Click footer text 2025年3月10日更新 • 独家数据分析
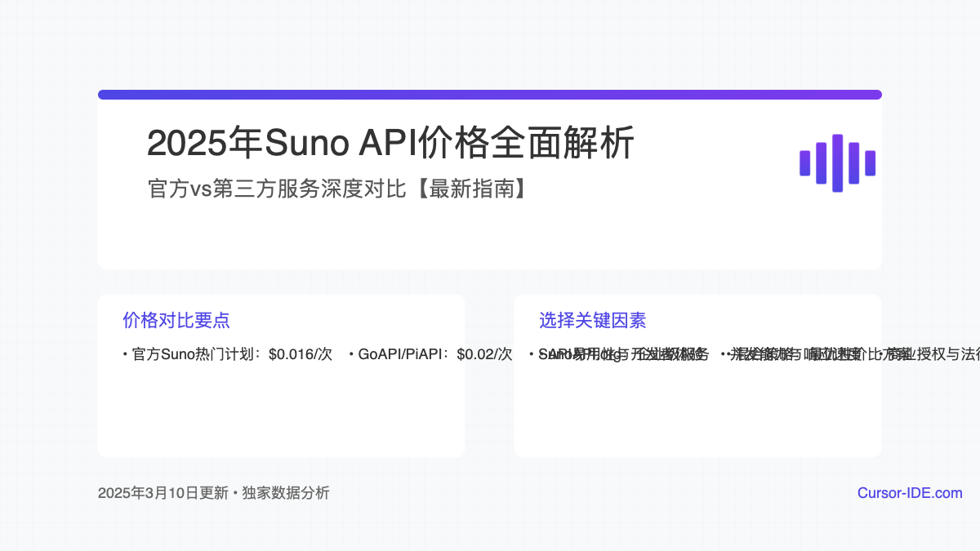Viewport: 980px width, 551px height. pos(214,493)
